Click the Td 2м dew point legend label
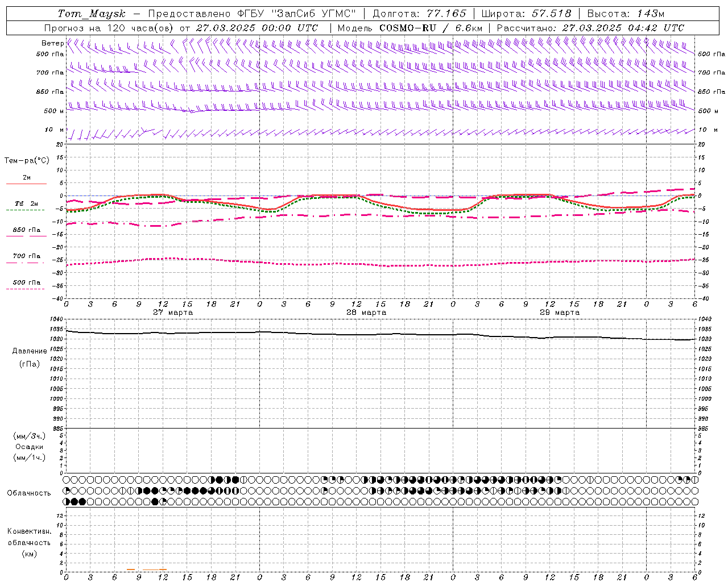The image size is (728, 582). [27, 203]
